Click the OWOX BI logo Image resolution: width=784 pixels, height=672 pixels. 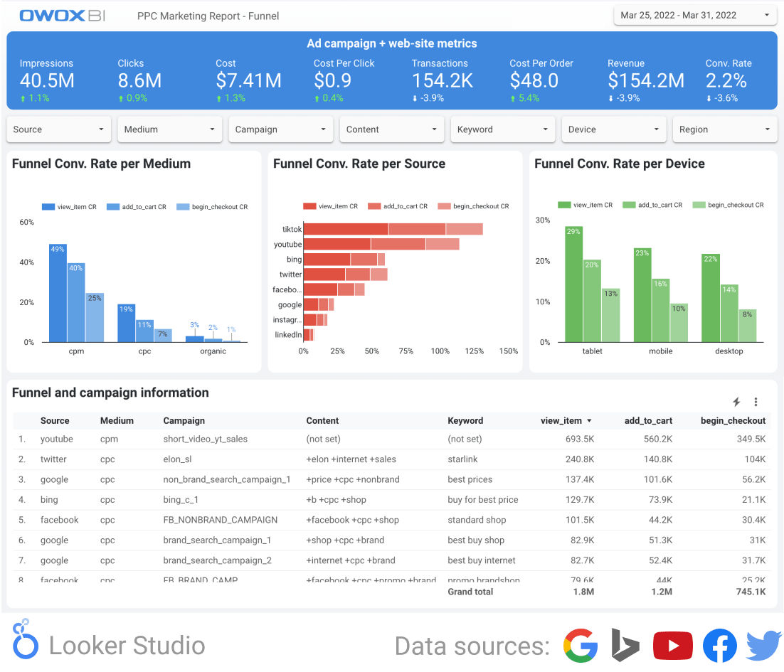point(60,15)
